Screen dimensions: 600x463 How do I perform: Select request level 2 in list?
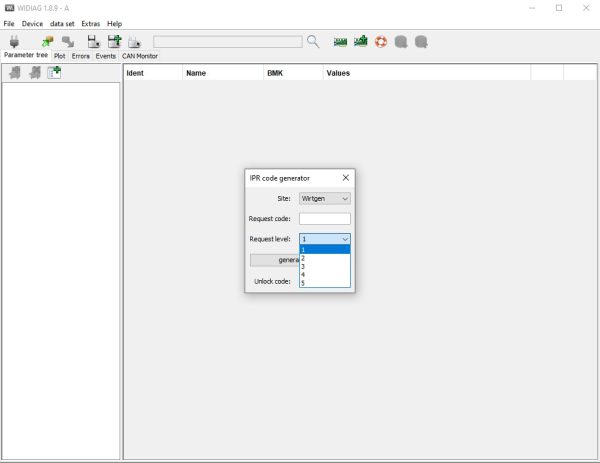pos(324,258)
